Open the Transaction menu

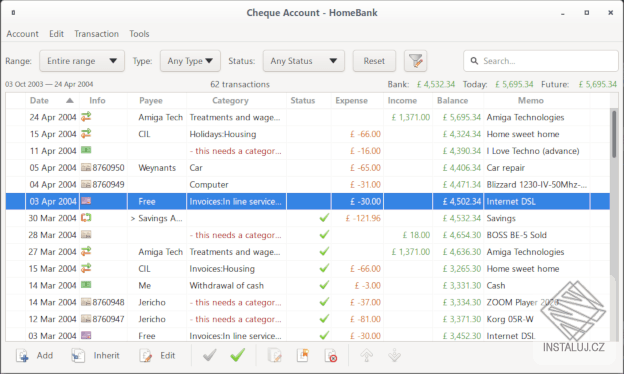point(96,34)
